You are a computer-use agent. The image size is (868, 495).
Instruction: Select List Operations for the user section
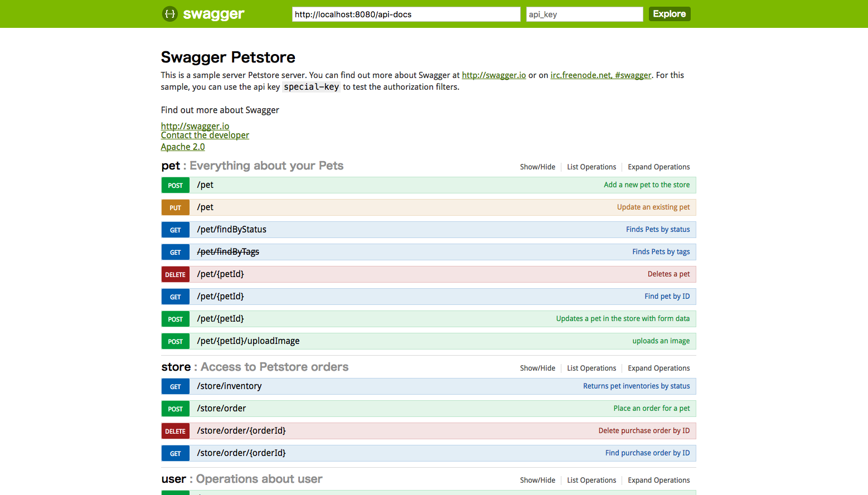pyautogui.click(x=591, y=481)
